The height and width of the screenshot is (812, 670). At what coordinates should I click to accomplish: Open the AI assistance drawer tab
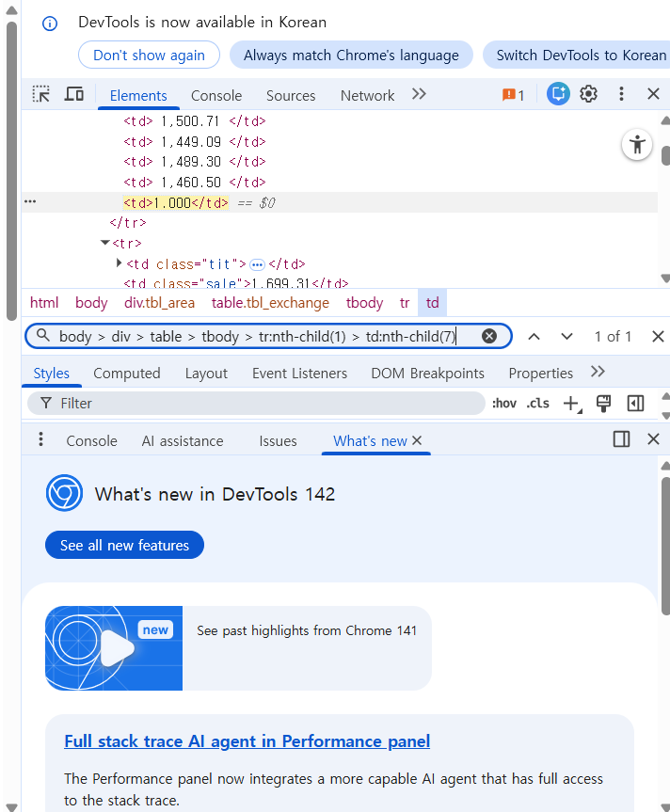click(x=183, y=441)
